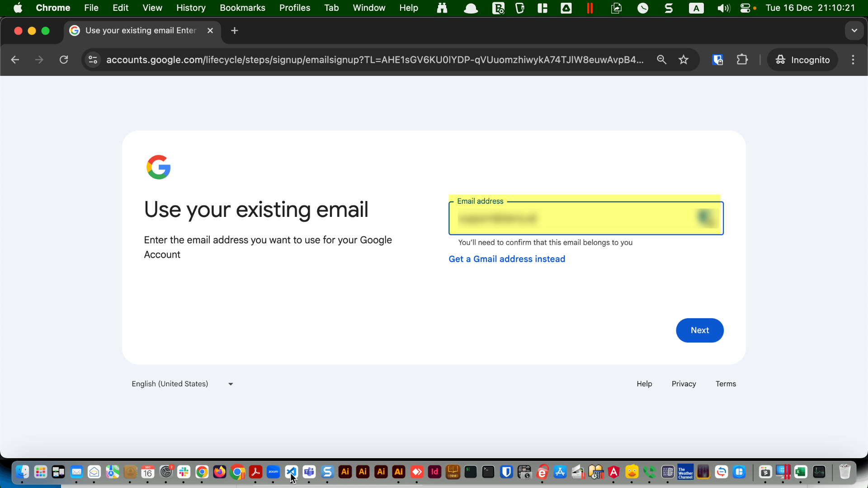Screen dimensions: 868x488
Task: Open Firefox from the Dock
Action: click(220, 472)
